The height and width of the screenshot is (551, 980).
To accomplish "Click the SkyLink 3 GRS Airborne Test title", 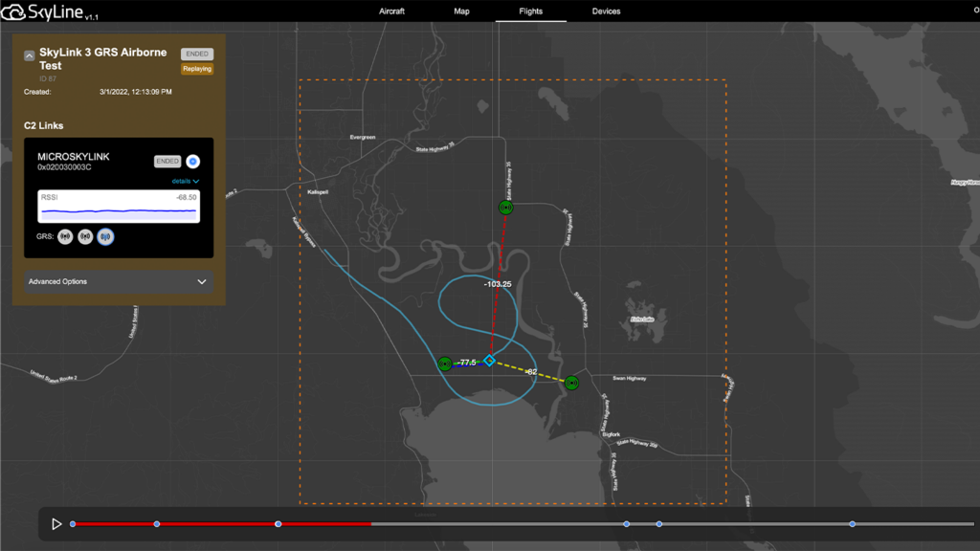I will [x=103, y=58].
